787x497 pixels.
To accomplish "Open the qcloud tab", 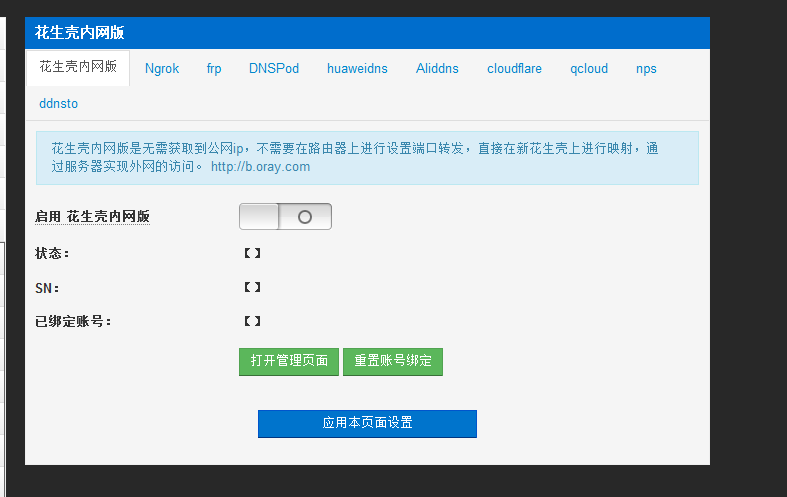I will 589,68.
